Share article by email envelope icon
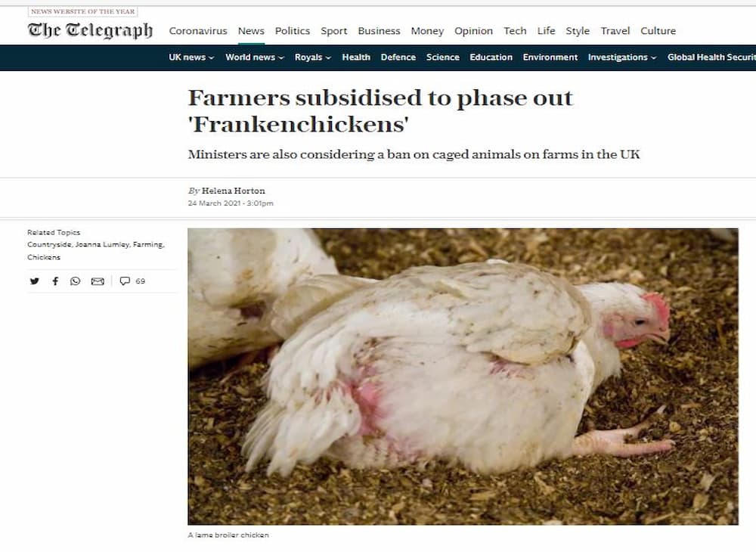Screen dimensions: 756x552 [98, 281]
